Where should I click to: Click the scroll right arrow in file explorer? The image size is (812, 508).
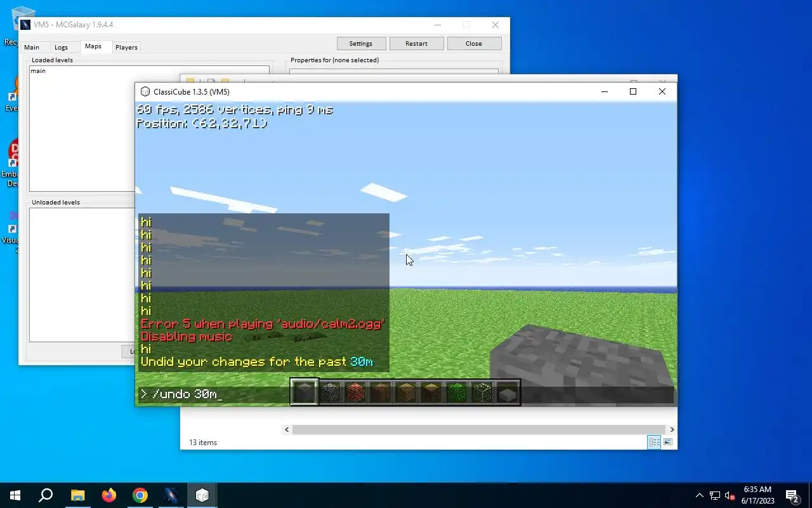[672, 429]
